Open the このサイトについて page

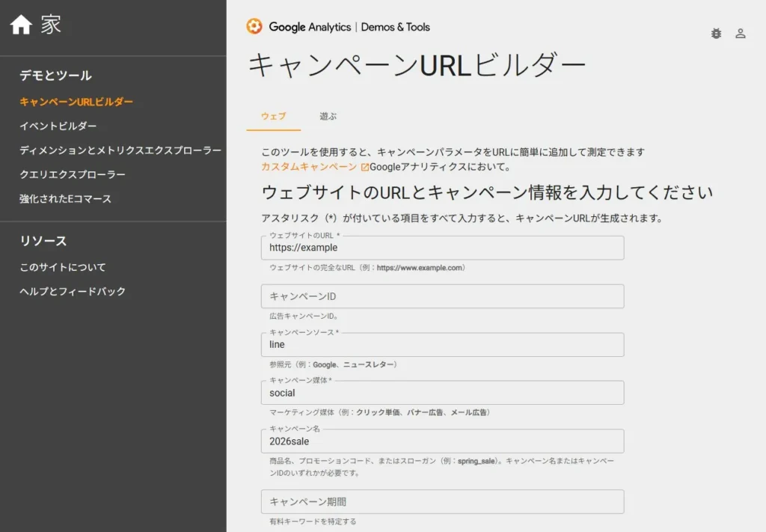[x=63, y=267]
